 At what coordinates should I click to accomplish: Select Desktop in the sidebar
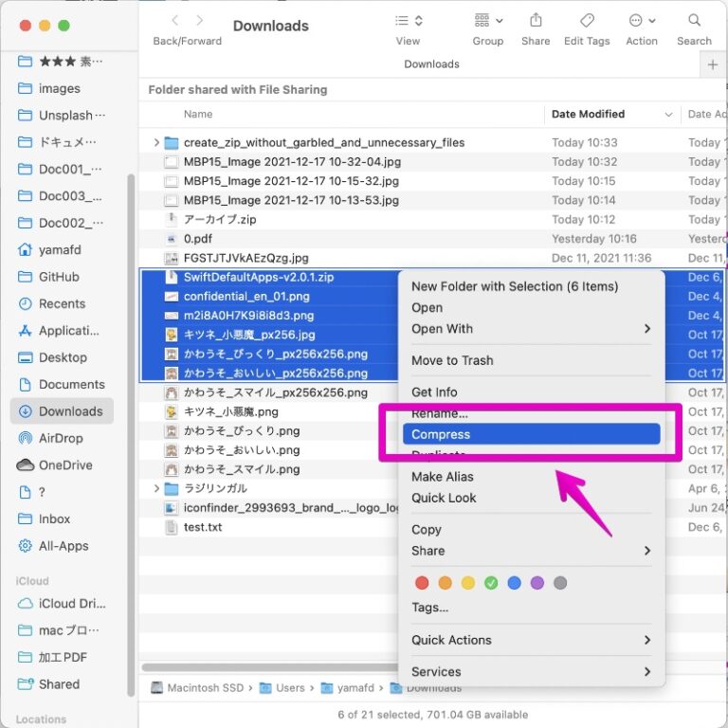(x=61, y=357)
